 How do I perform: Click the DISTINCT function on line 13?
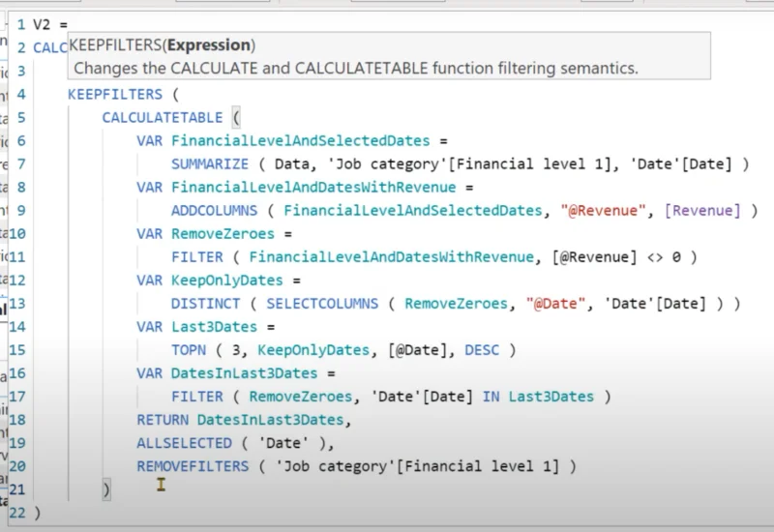click(205, 304)
